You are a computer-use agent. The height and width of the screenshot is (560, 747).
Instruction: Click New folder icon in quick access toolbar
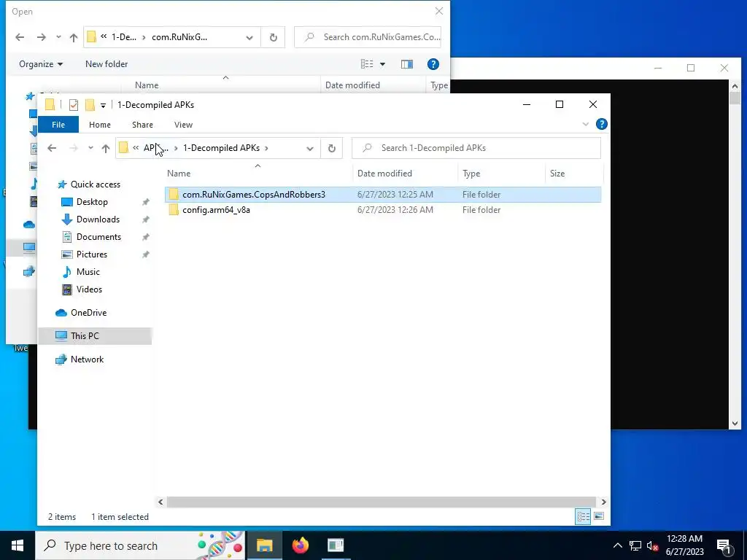pyautogui.click(x=90, y=105)
